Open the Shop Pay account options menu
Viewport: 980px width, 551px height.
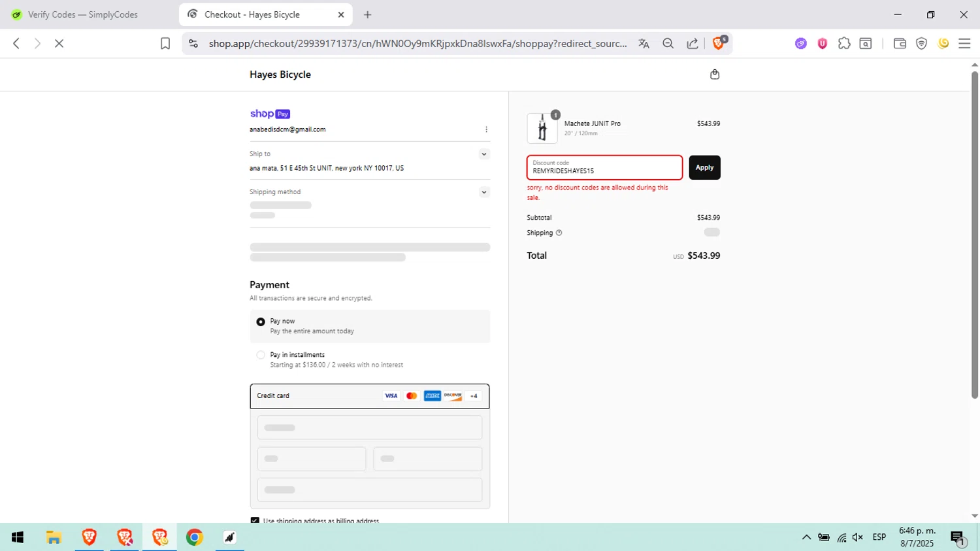[486, 129]
